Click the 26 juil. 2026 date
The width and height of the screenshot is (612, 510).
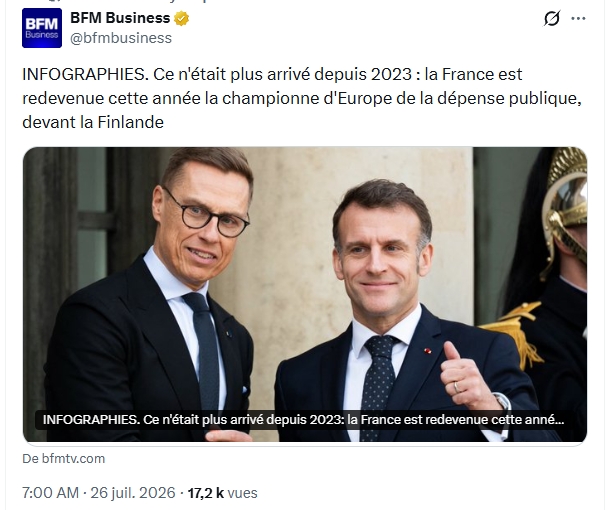pos(133,493)
